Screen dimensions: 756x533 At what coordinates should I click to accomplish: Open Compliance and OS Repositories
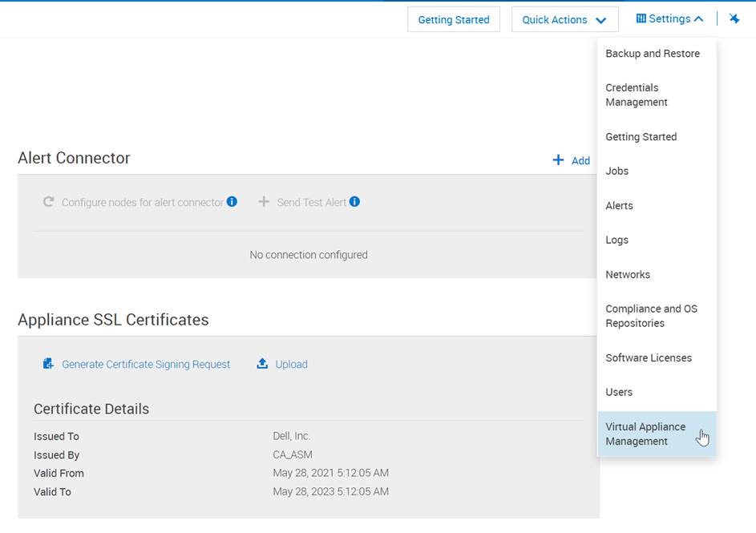653,316
